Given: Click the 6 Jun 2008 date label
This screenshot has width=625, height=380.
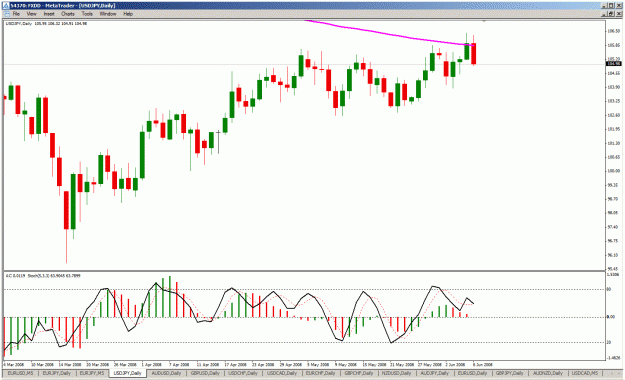Looking at the screenshot, I should pyautogui.click(x=483, y=364).
